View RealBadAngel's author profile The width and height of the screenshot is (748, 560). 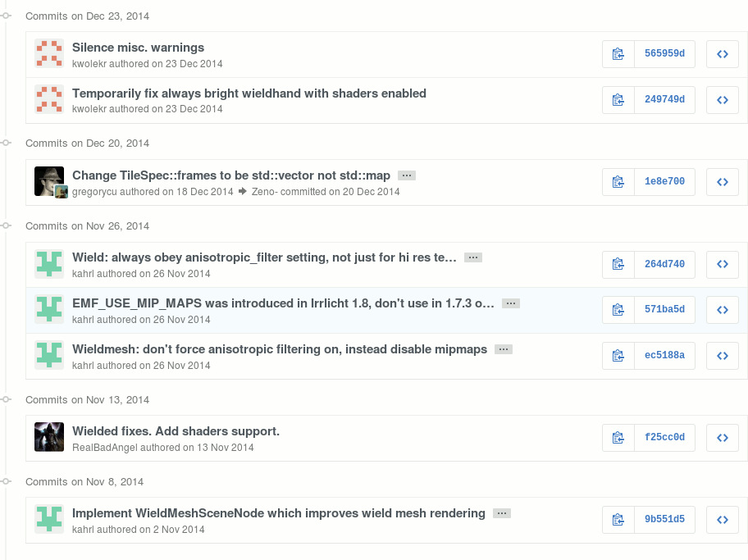point(104,448)
